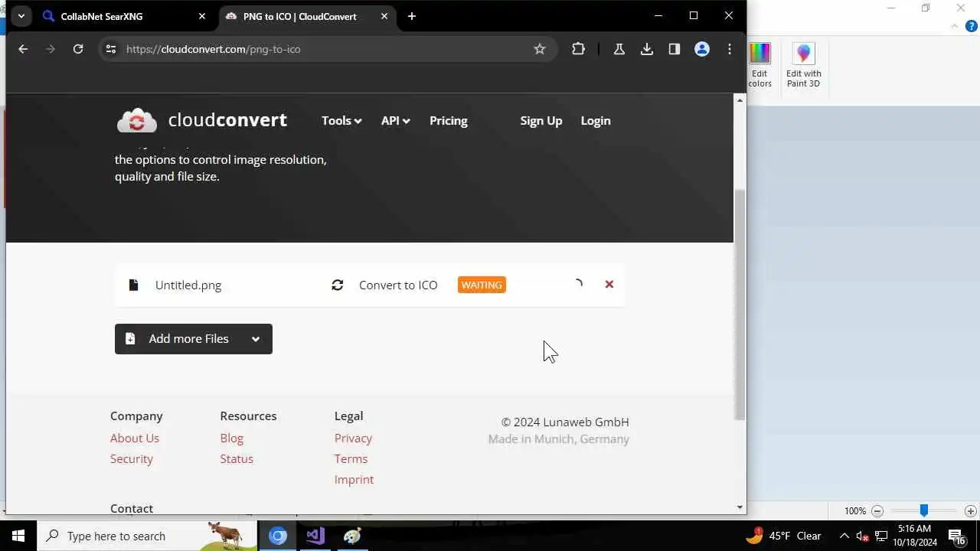
Task: Zoom in with Paint plus button
Action: click(970, 511)
